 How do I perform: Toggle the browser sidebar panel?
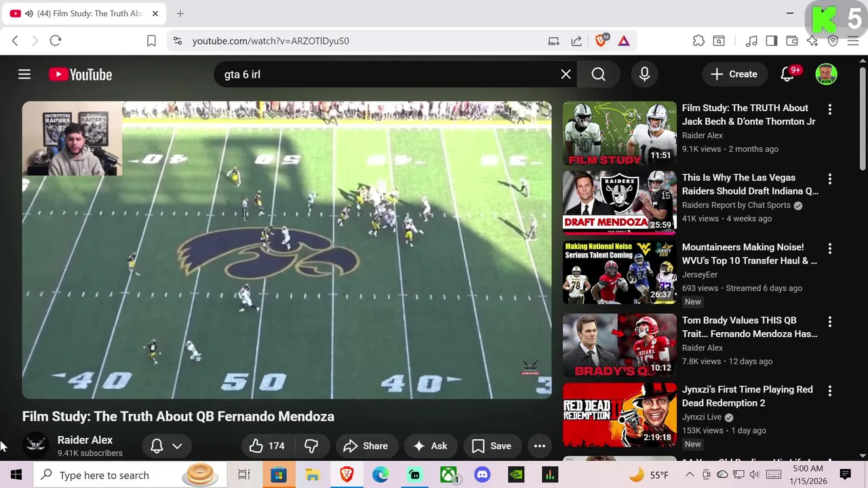772,41
